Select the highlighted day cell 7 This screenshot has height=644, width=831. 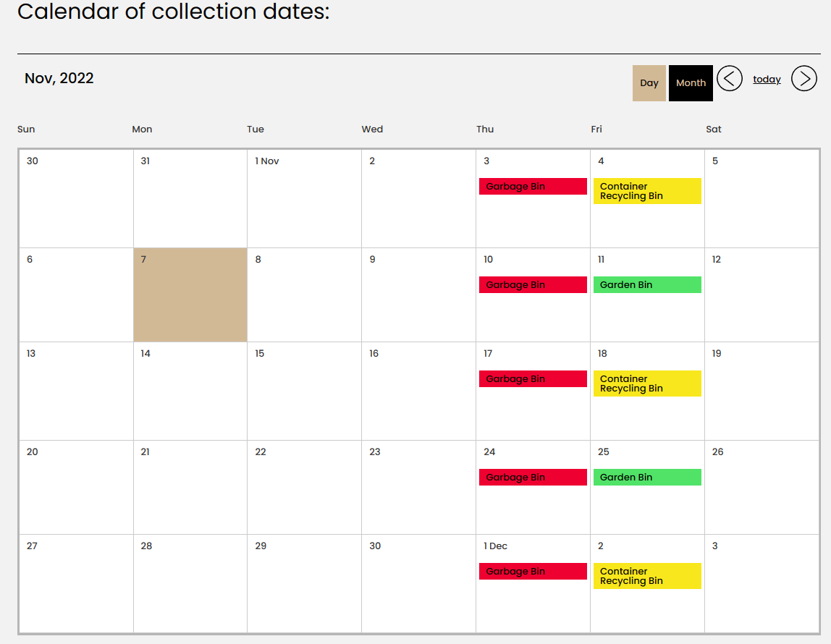(190, 295)
